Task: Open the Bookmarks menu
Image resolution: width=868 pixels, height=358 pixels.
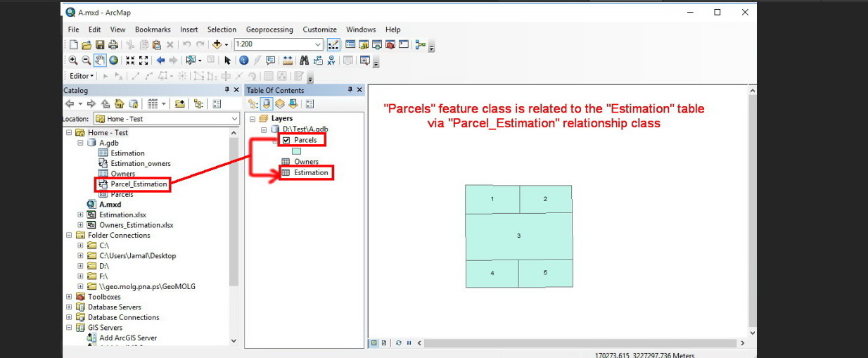Action: 153,30
